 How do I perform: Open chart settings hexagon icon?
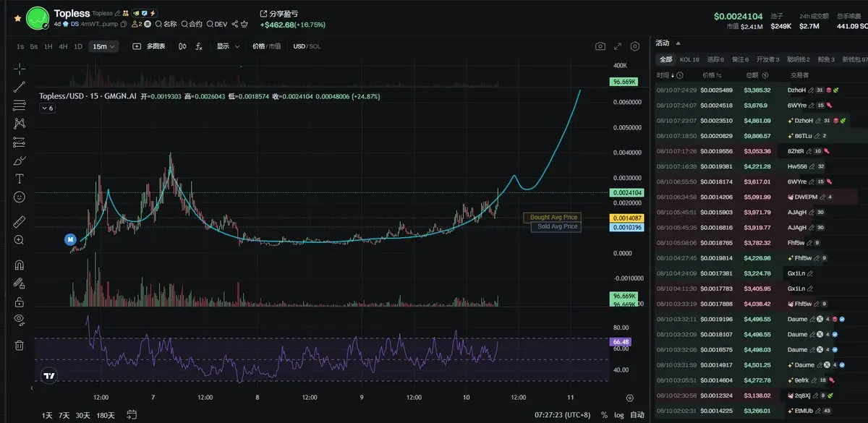click(x=635, y=46)
